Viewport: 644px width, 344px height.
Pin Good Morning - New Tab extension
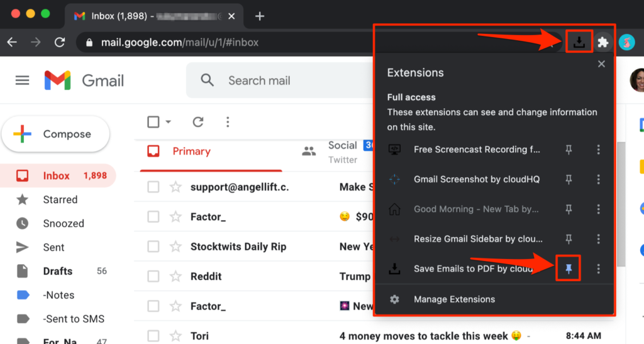pos(569,209)
